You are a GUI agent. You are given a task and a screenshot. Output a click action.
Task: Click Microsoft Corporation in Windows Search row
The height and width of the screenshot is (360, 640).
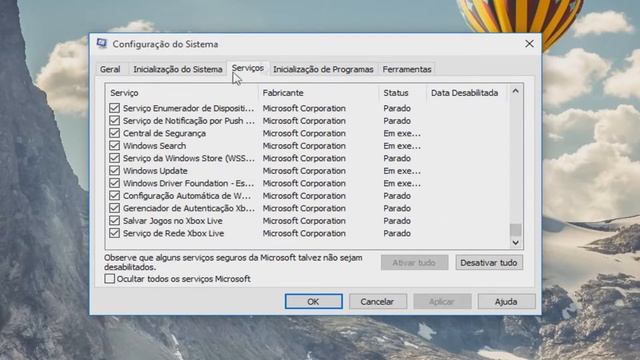point(304,146)
